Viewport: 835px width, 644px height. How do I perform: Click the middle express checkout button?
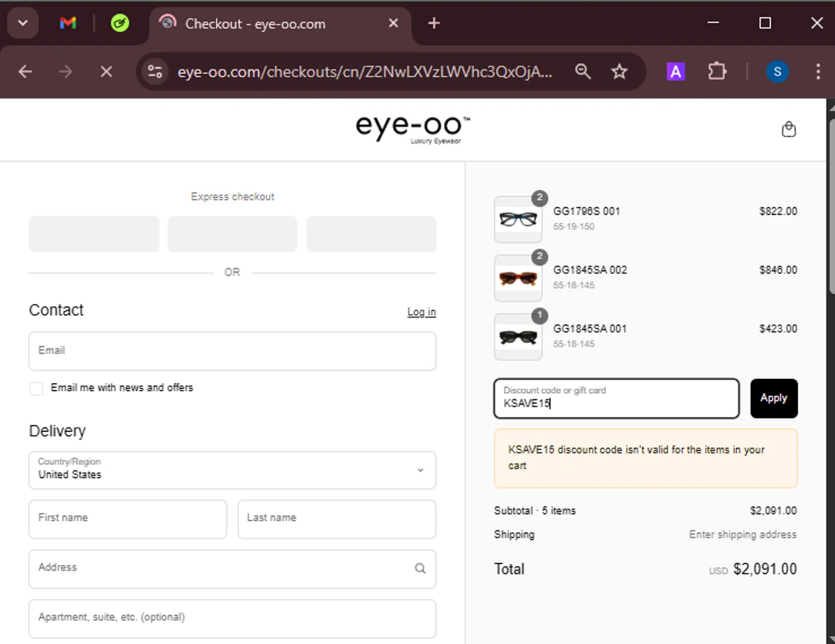point(232,234)
